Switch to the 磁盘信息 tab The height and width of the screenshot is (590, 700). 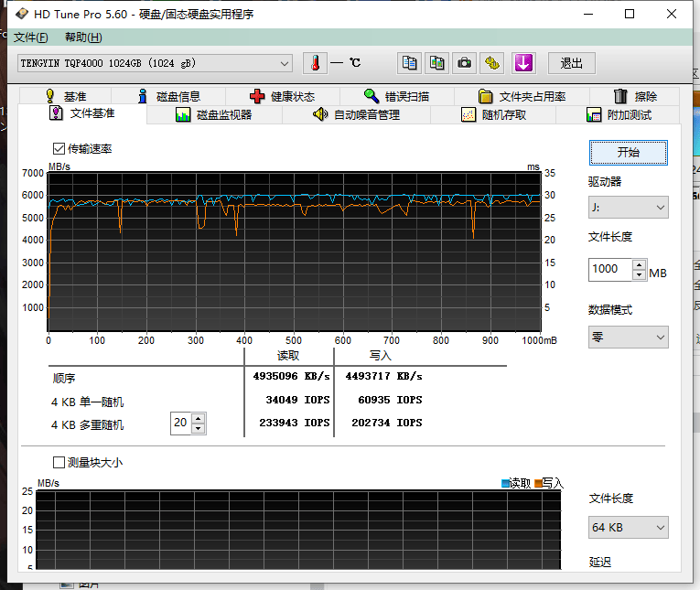[x=168, y=96]
